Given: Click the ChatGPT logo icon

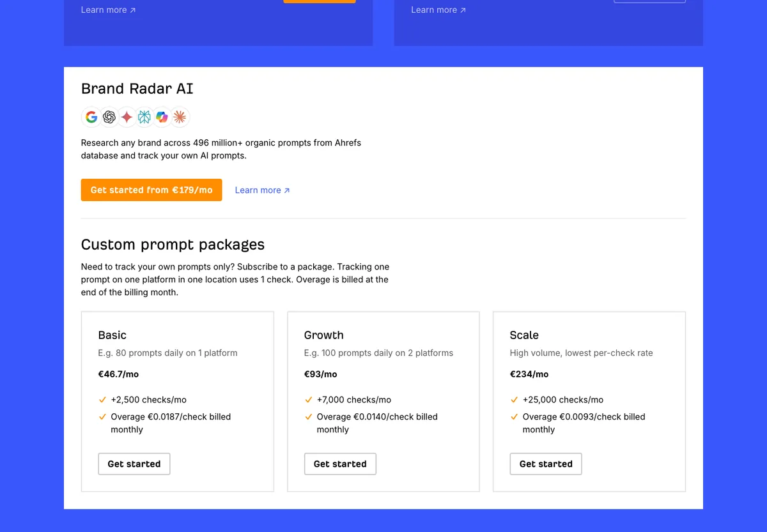Looking at the screenshot, I should point(109,117).
